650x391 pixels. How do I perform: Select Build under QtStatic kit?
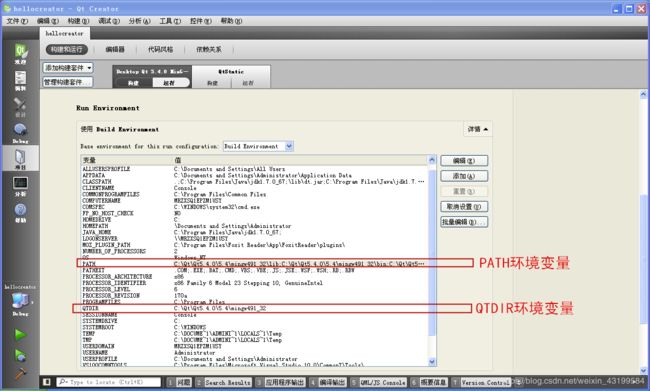point(212,83)
